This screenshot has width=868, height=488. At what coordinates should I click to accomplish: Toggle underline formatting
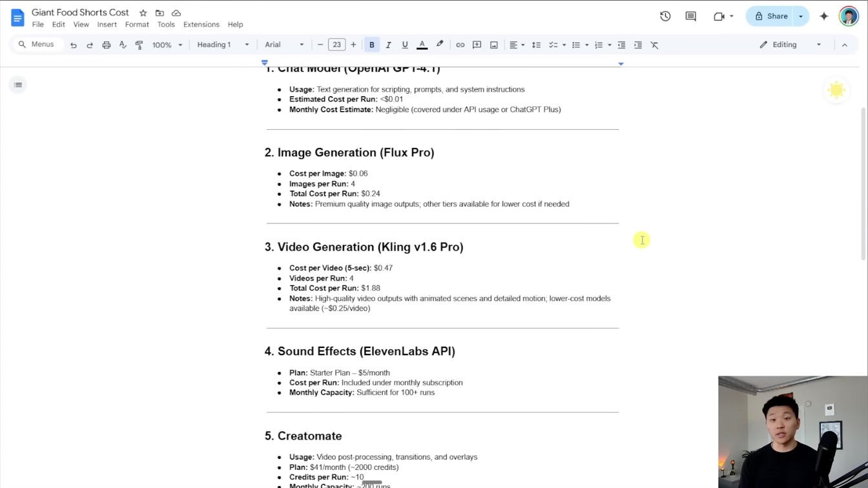[x=405, y=45]
